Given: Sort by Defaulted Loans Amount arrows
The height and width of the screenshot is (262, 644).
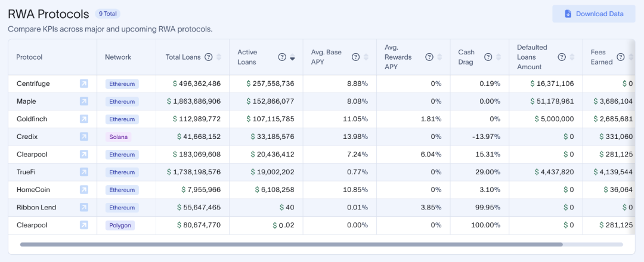Looking at the screenshot, I should tap(572, 57).
